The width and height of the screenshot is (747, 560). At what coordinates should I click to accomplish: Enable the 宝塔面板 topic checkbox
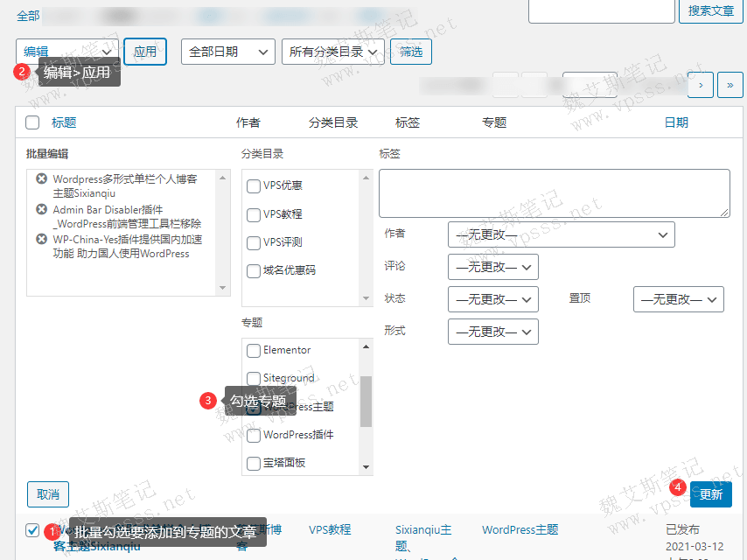[254, 463]
